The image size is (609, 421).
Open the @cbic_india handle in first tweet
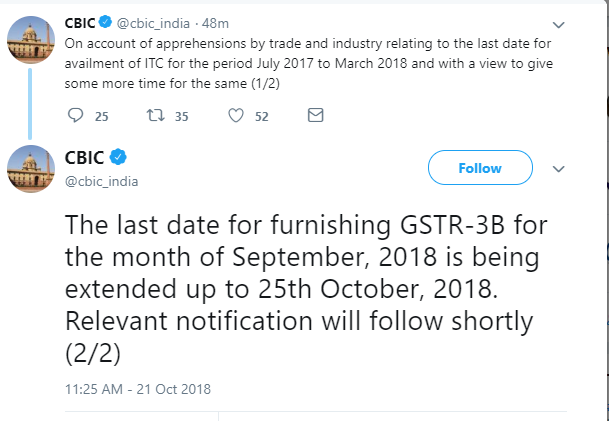click(x=153, y=24)
